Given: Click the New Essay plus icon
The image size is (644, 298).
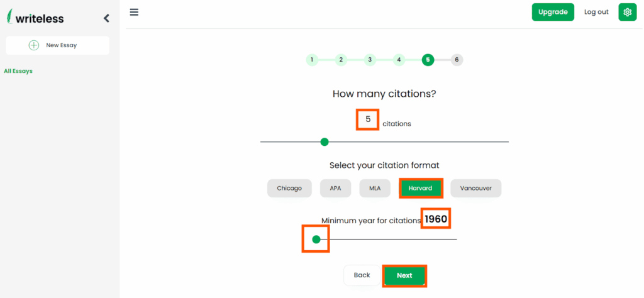Looking at the screenshot, I should 34,45.
